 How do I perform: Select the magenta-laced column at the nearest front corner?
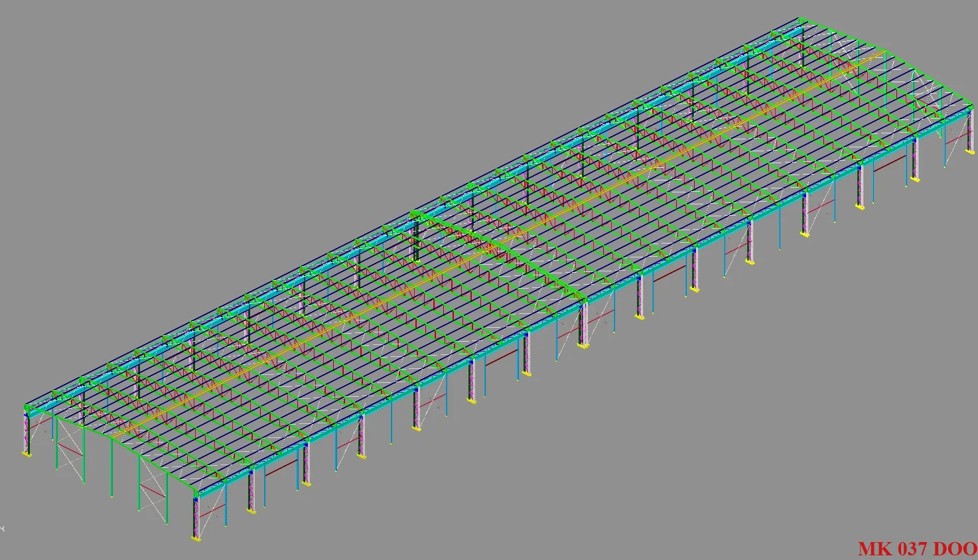tap(196, 518)
